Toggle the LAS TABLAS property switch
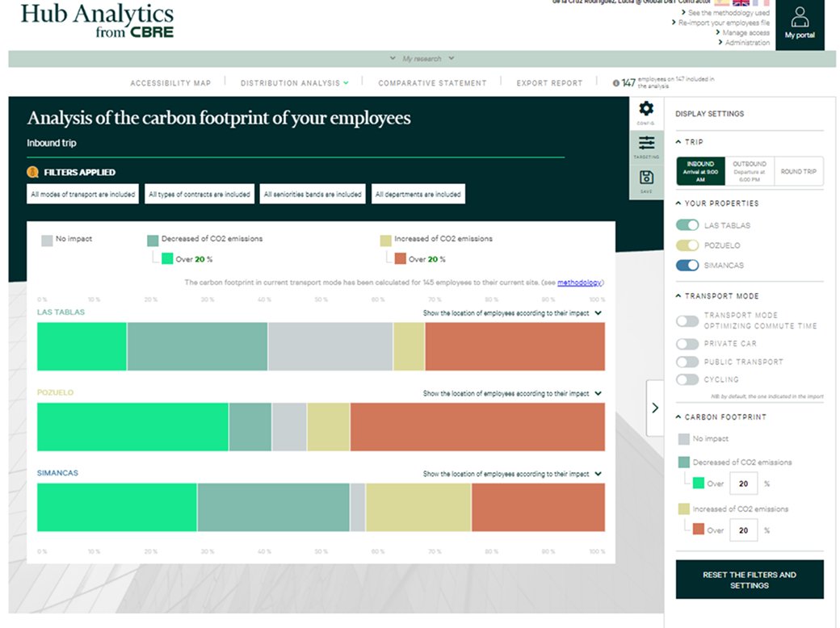Screen dimensions: 840x628 [687, 225]
